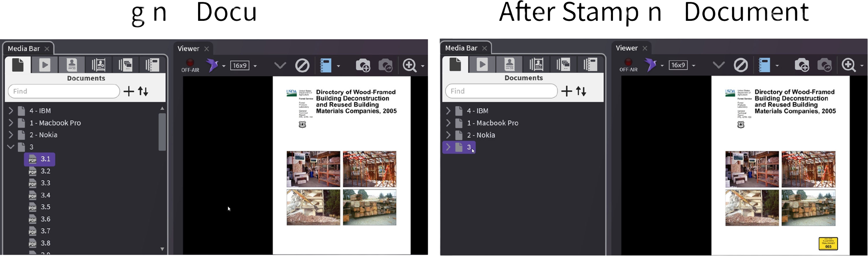Toggle OFF-AIR indicator in Original Document viewer
This screenshot has width=868, height=256.
(190, 65)
